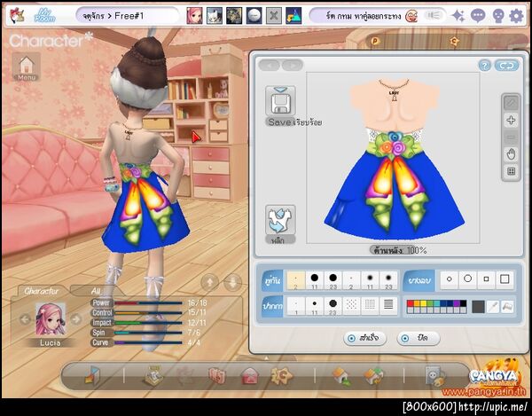
Task: Open settings gear in top bar
Action: click(x=516, y=16)
